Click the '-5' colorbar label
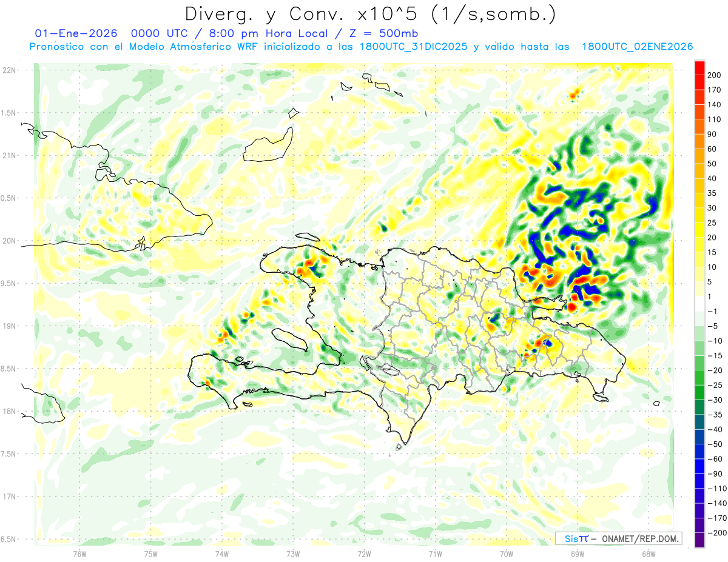This screenshot has height=562, width=728. click(x=712, y=326)
